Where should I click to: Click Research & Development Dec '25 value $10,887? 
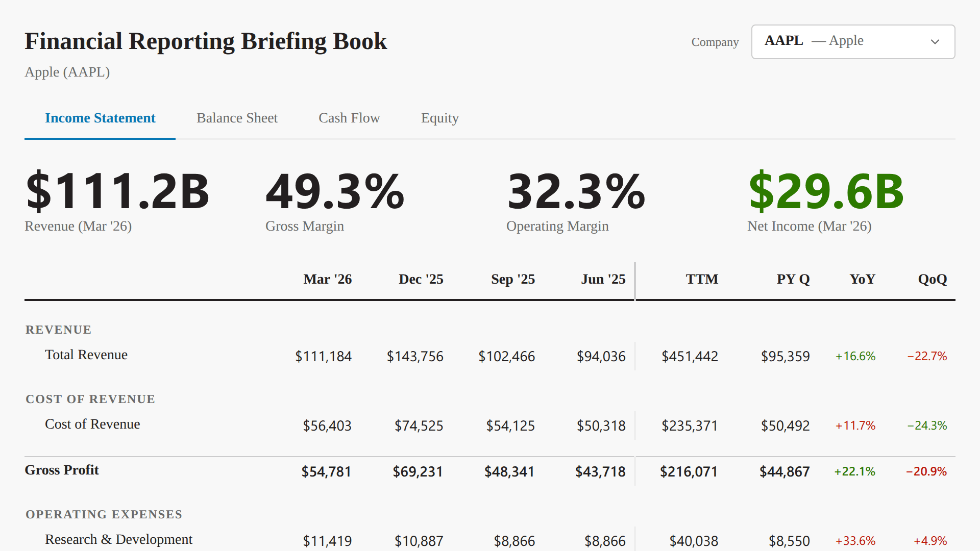(419, 541)
